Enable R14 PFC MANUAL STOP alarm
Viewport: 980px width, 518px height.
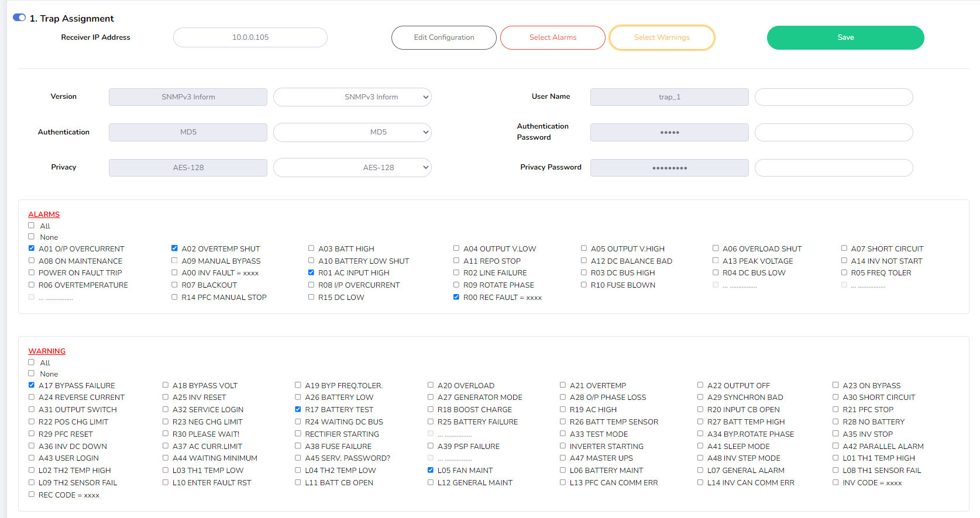pyautogui.click(x=174, y=296)
